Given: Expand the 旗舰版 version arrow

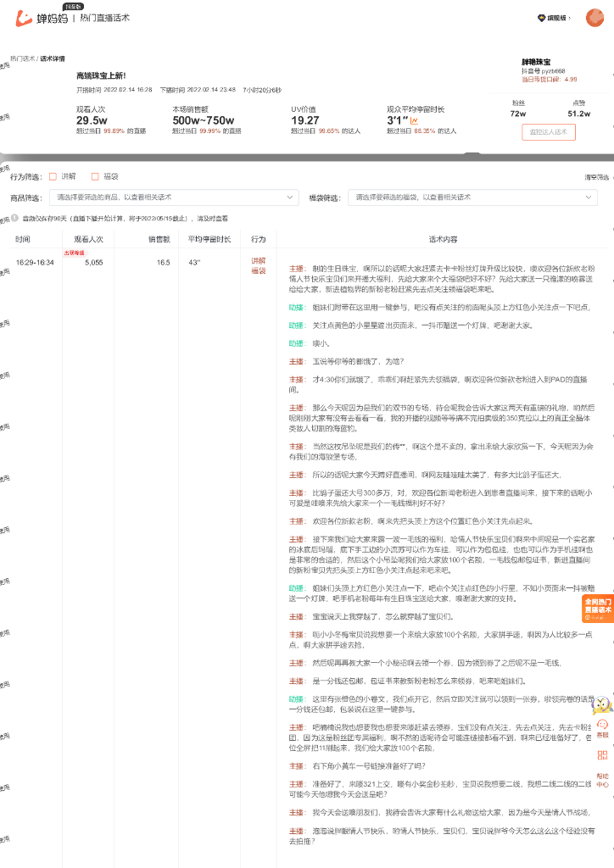Looking at the screenshot, I should coord(569,19).
